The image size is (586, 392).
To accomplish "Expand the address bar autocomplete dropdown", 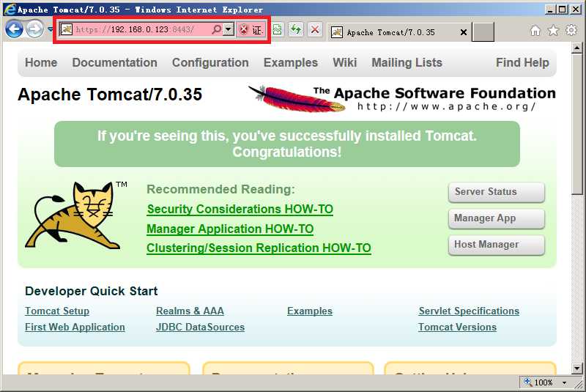I will 229,29.
